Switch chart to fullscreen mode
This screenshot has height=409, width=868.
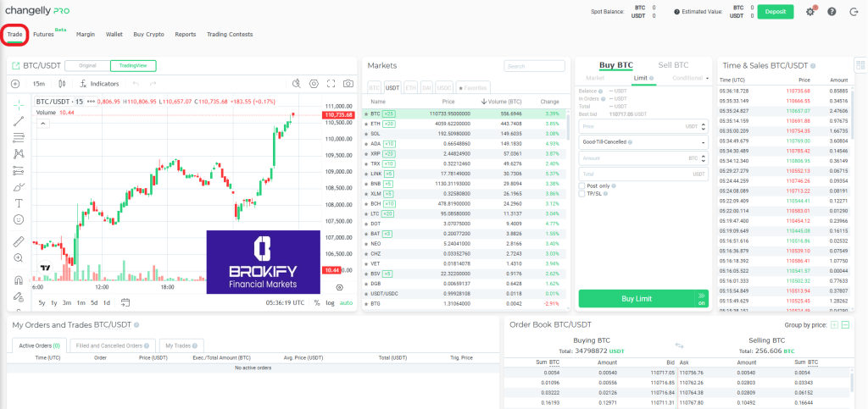(x=331, y=84)
